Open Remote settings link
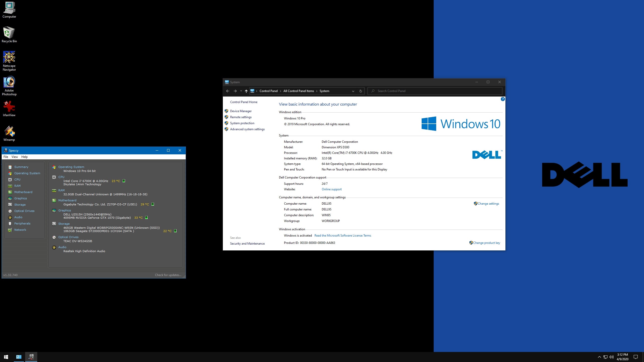644x362 pixels. pos(241,117)
